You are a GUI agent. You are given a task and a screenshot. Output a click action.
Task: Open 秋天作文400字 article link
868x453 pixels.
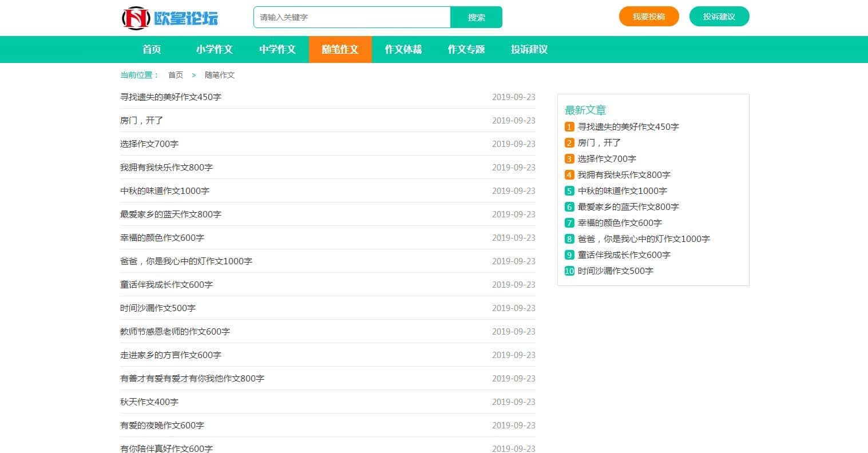[x=149, y=402]
